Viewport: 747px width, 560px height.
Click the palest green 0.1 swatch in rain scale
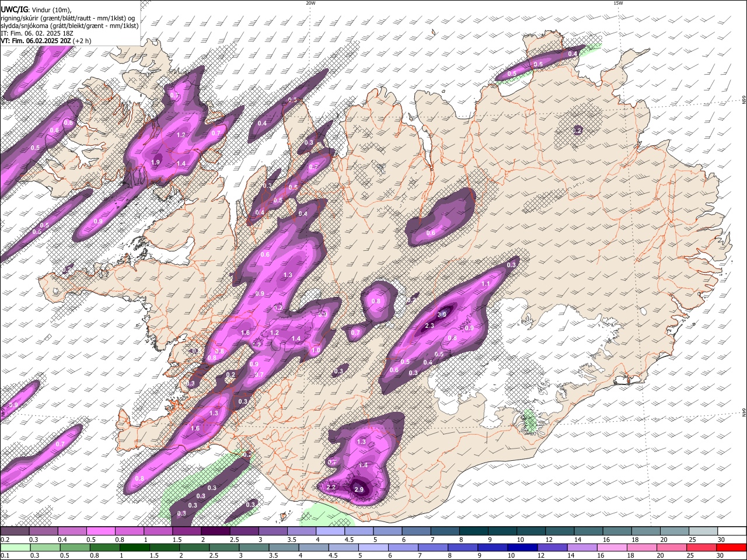click(15, 547)
